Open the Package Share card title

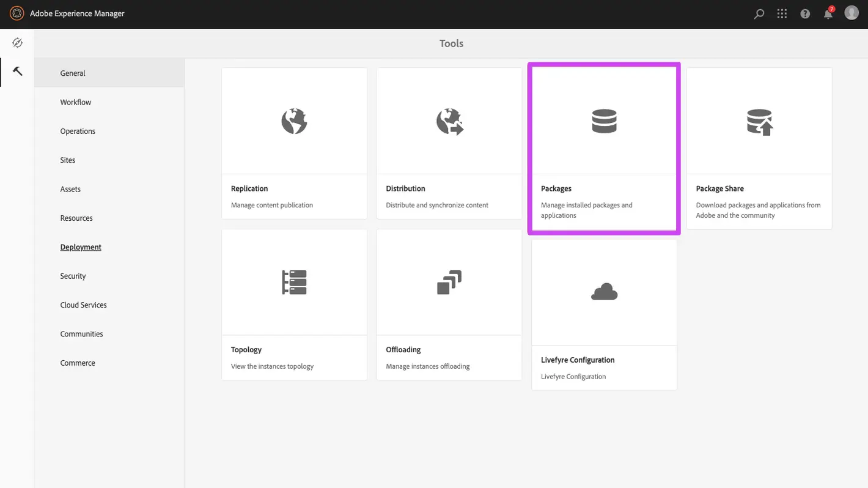(719, 188)
